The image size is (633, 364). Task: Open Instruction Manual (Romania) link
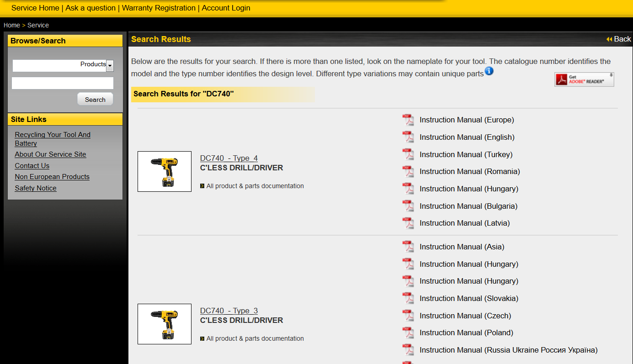click(470, 172)
